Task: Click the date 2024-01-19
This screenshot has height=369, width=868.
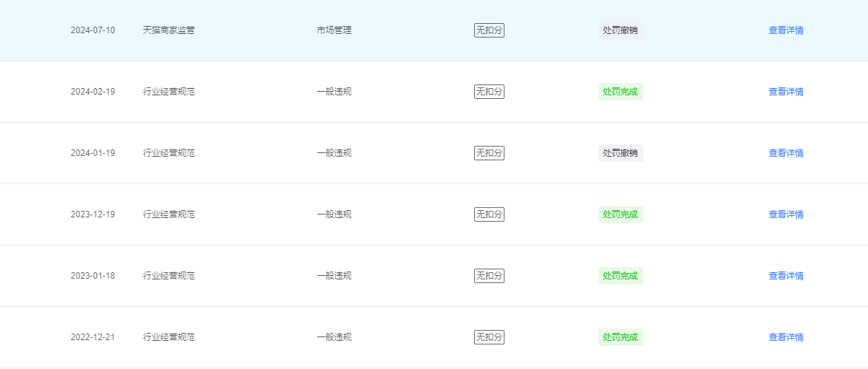Action: (93, 153)
